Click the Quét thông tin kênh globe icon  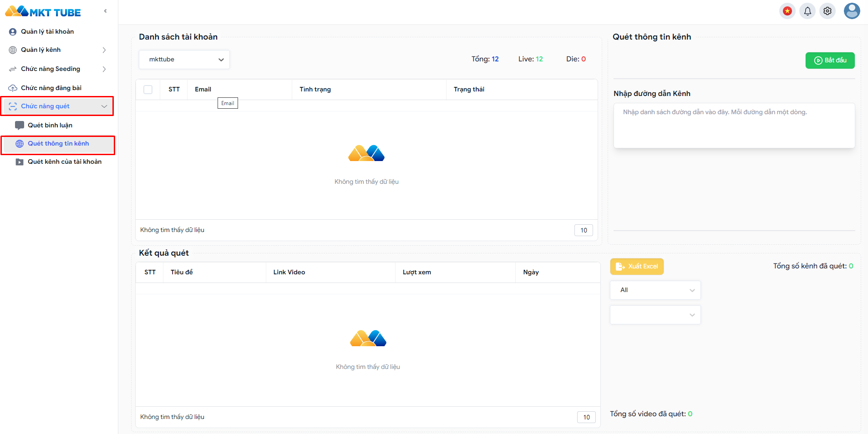tap(20, 144)
